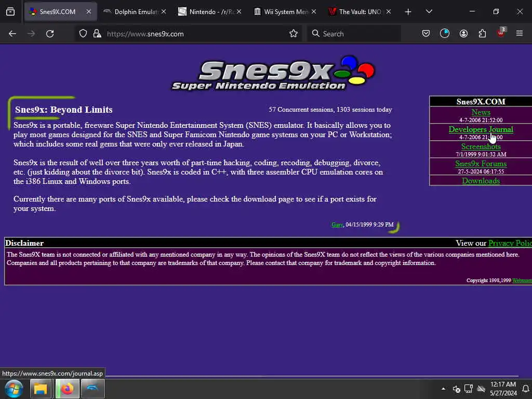The width and height of the screenshot is (532, 399).
Task: Reload the Snes9x page
Action: pos(50,34)
